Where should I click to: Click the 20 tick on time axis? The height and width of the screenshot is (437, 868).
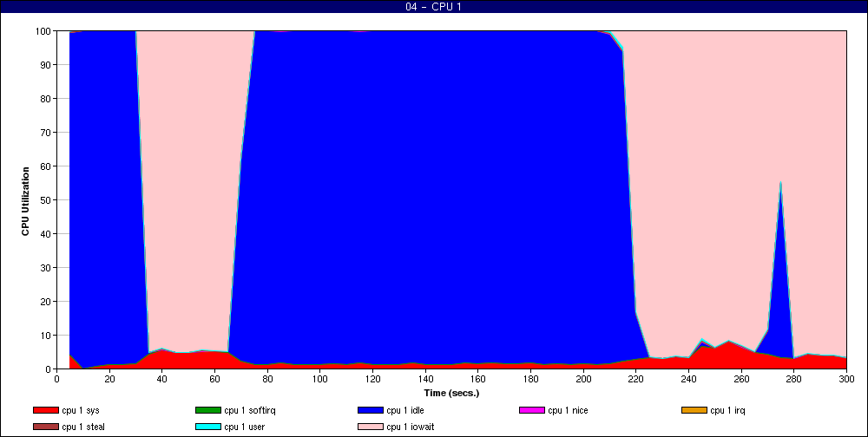click(109, 379)
